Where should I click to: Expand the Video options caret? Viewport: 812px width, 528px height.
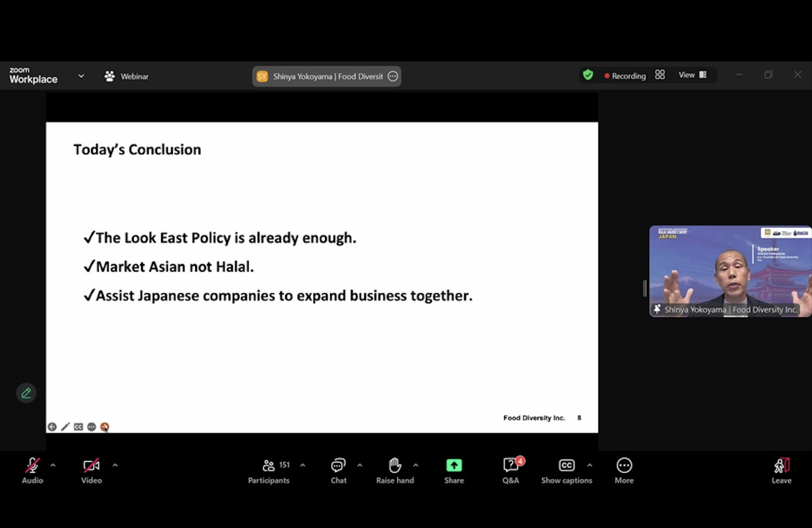[115, 465]
